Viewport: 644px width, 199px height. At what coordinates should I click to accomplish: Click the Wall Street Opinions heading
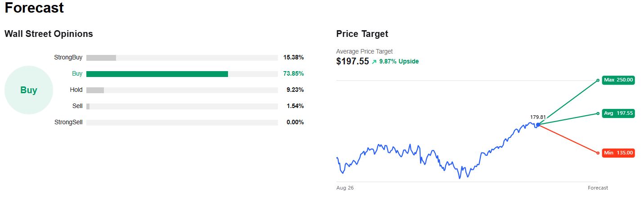[49, 34]
